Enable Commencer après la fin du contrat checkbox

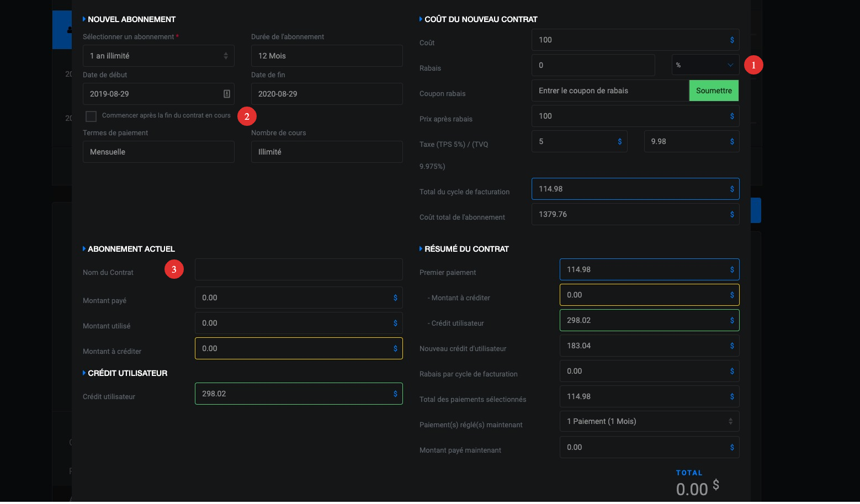point(91,116)
